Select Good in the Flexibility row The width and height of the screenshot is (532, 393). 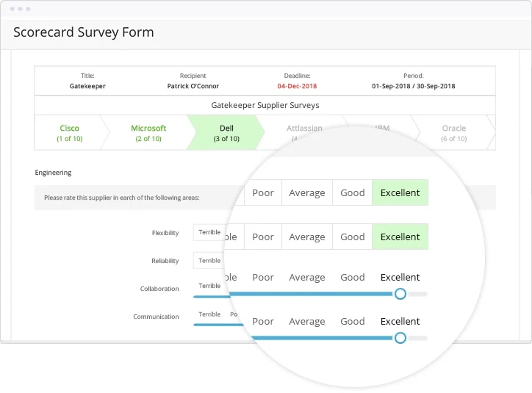pyautogui.click(x=353, y=237)
